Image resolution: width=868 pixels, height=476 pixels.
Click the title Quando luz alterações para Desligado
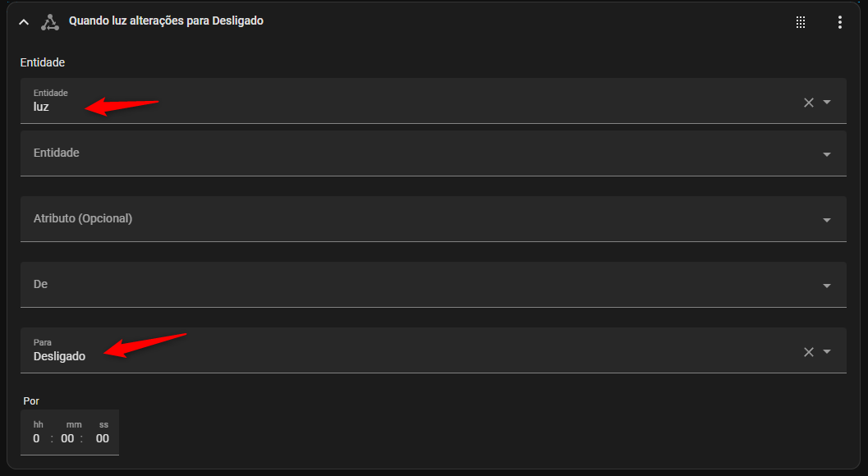[166, 21]
